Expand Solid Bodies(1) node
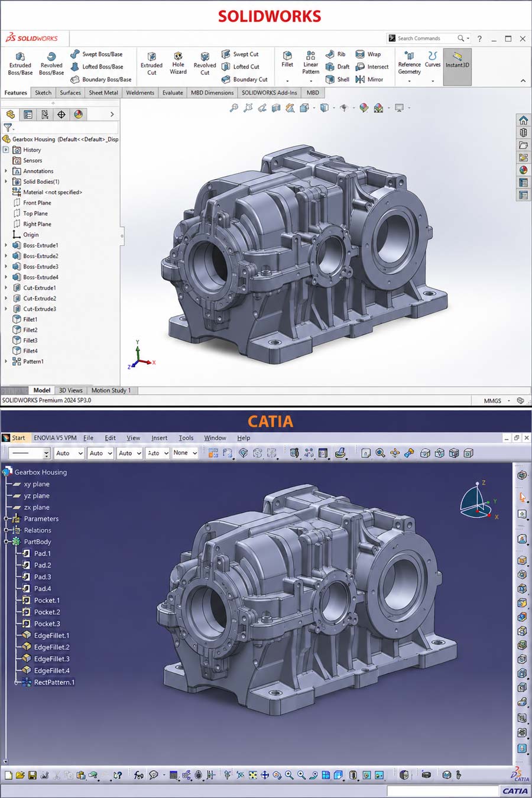Image resolution: width=532 pixels, height=798 pixels. (6, 182)
